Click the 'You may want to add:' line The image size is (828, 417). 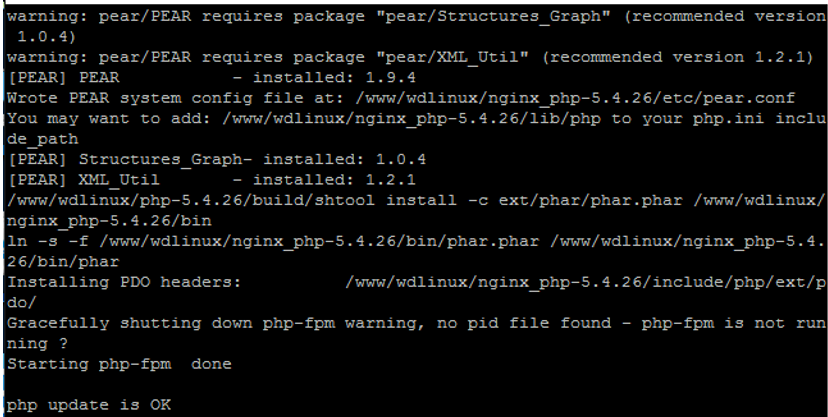pos(416,119)
